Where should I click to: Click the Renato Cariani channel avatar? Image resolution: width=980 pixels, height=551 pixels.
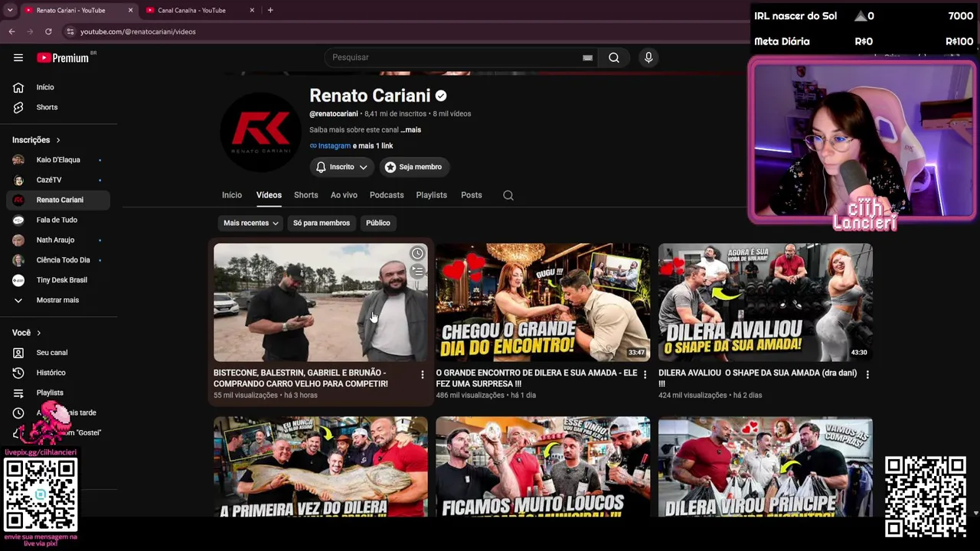click(260, 131)
